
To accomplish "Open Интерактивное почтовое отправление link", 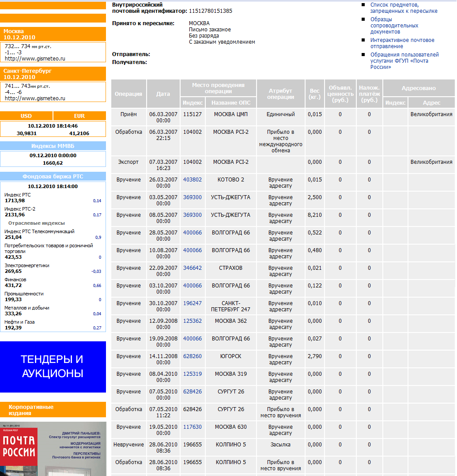I will 402,43.
